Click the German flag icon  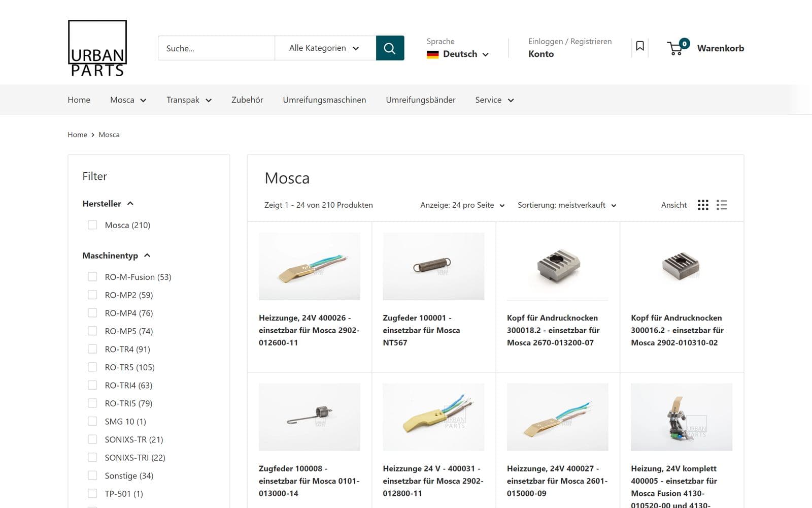[x=432, y=54]
